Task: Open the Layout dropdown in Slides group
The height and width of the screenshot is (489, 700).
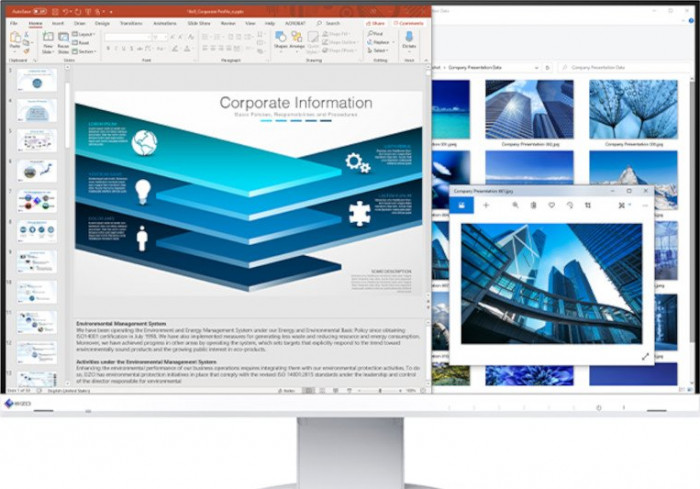Action: (x=83, y=34)
